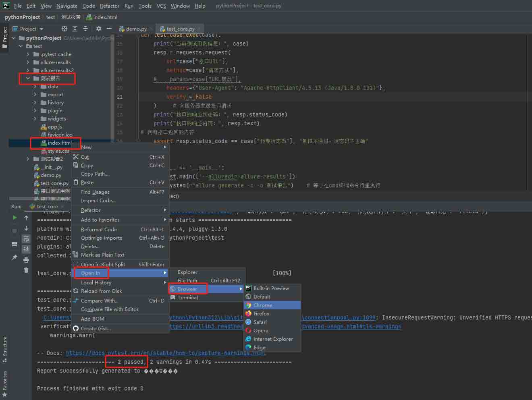Screen dimensions: 532x400
Task: Open the Project view dropdown
Action: pyautogui.click(x=28, y=29)
